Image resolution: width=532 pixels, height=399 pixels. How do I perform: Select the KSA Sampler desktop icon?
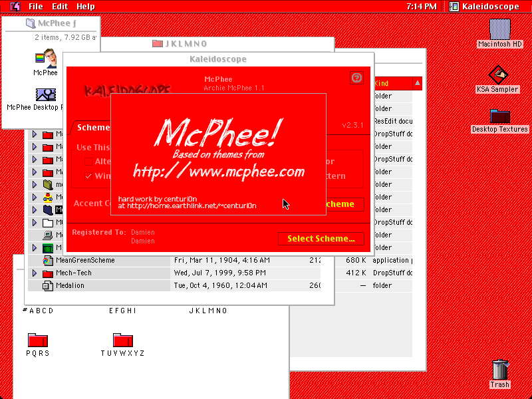point(498,75)
